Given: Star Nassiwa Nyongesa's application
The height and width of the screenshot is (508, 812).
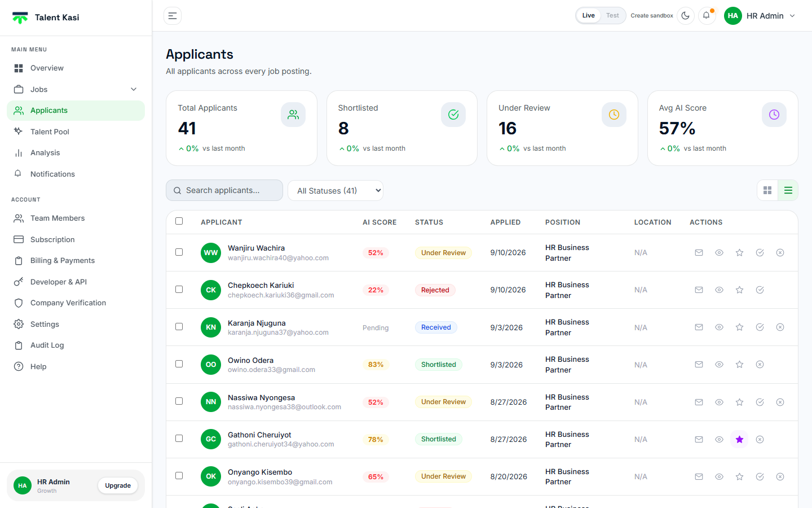Looking at the screenshot, I should click(739, 402).
